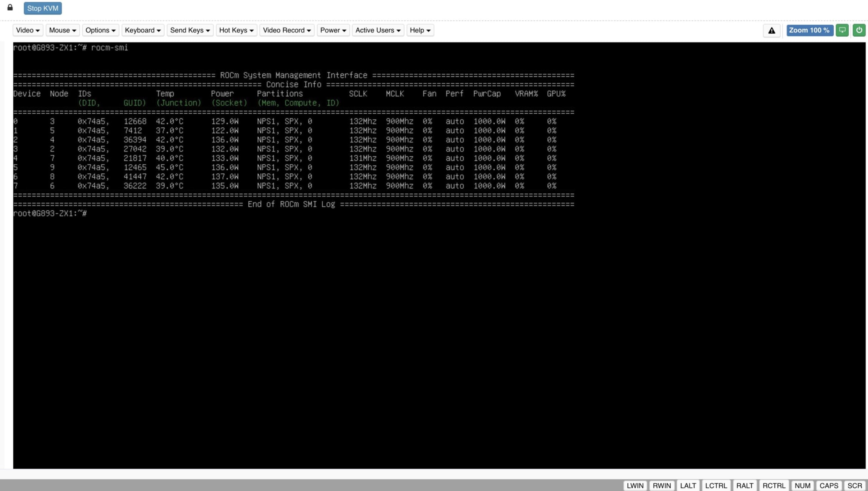Click the Stop KVM button
868x491 pixels.
43,8
